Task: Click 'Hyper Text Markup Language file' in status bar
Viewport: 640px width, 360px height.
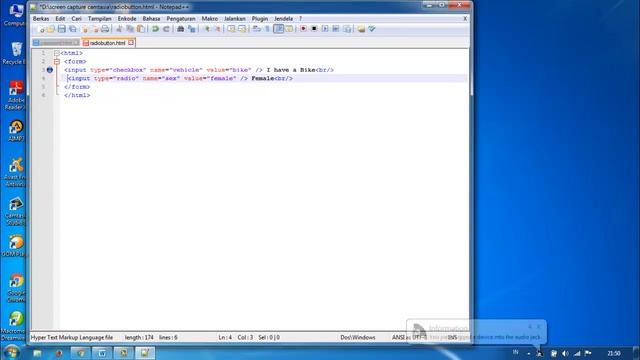Action: (72, 338)
